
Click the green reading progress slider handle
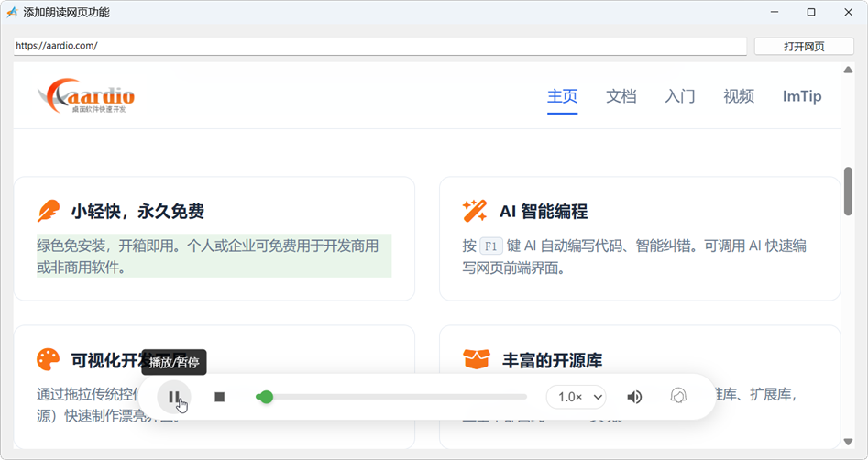[x=265, y=397]
